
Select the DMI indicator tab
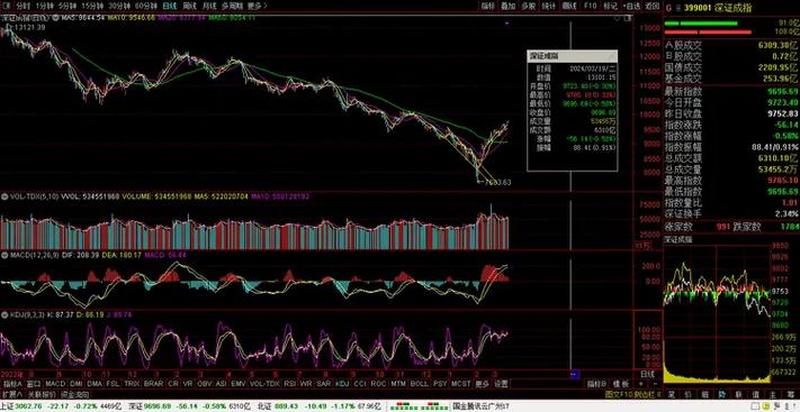[x=76, y=383]
